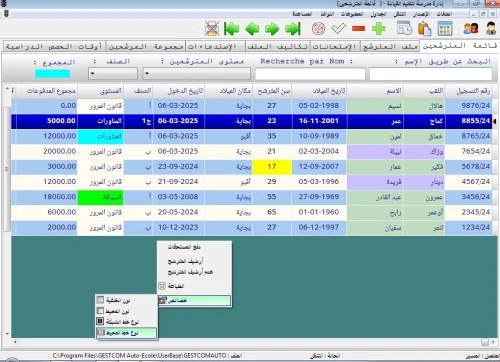Open the colored grid calendar toolbar icon
500x362 pixels.
pyautogui.click(x=445, y=29)
